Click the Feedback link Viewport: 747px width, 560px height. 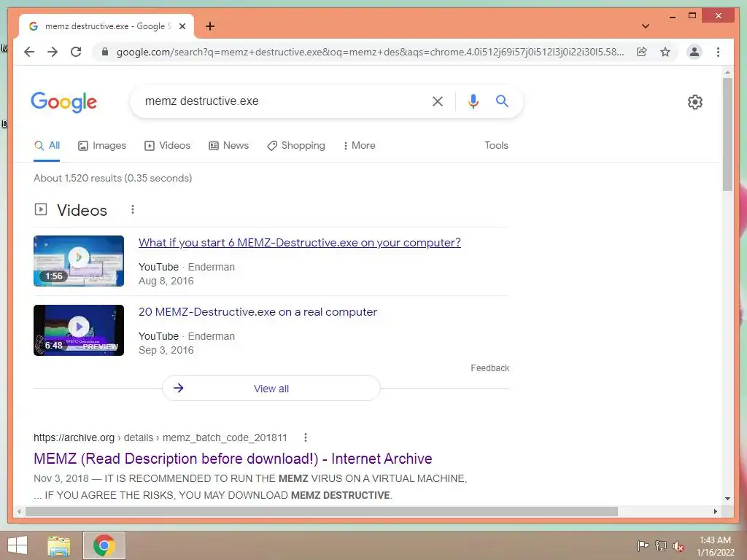pyautogui.click(x=489, y=368)
